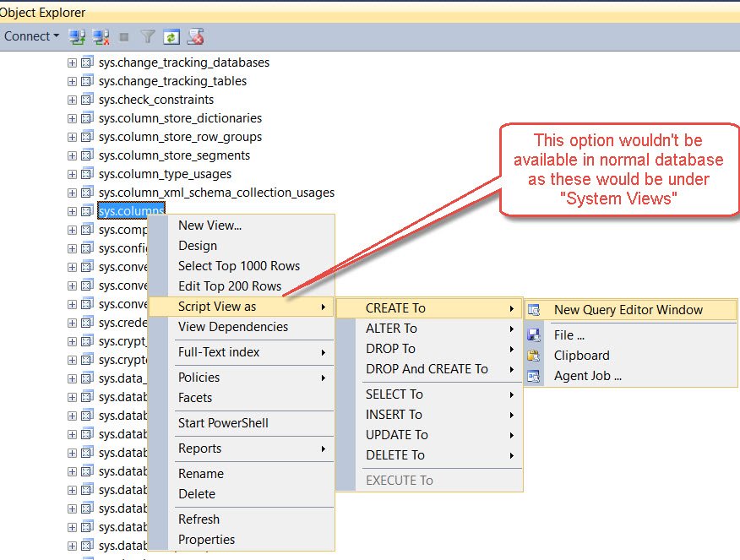The image size is (740, 560).
Task: Open ALTER To submenu
Action: click(x=429, y=329)
